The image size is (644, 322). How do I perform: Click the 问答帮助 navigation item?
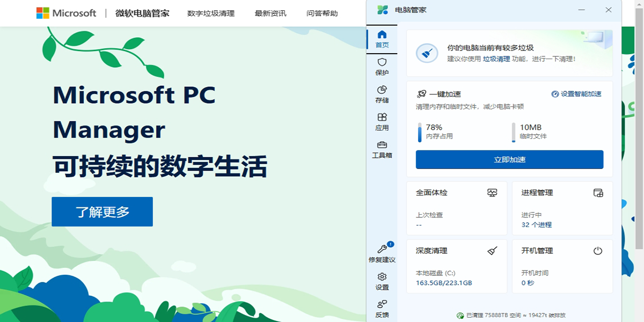(x=322, y=13)
